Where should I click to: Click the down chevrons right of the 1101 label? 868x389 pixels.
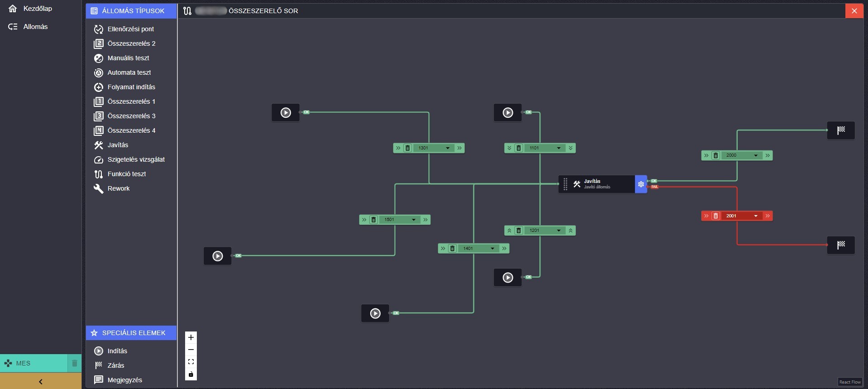click(571, 148)
